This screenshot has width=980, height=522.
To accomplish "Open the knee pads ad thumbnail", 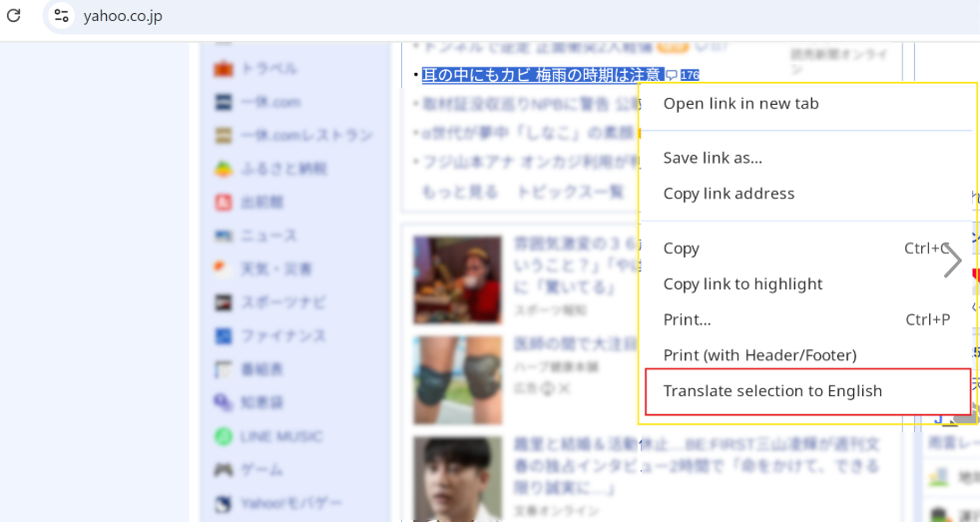I will (457, 380).
